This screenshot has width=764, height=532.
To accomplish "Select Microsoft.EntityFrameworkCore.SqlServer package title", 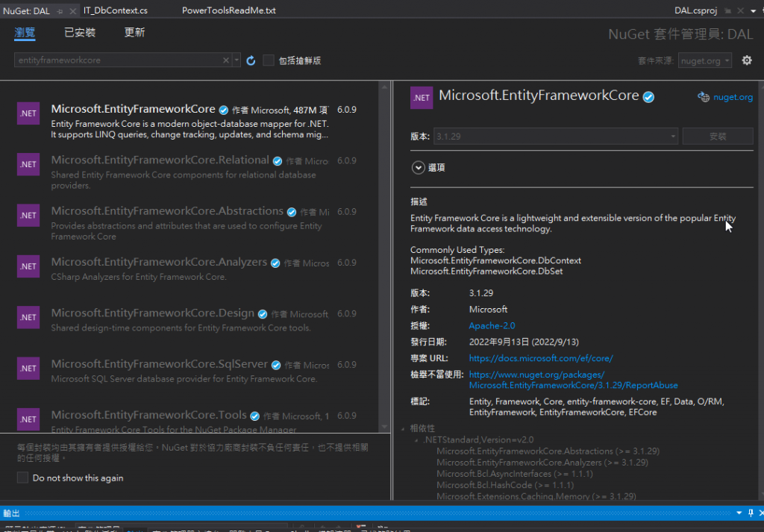I will tap(160, 364).
